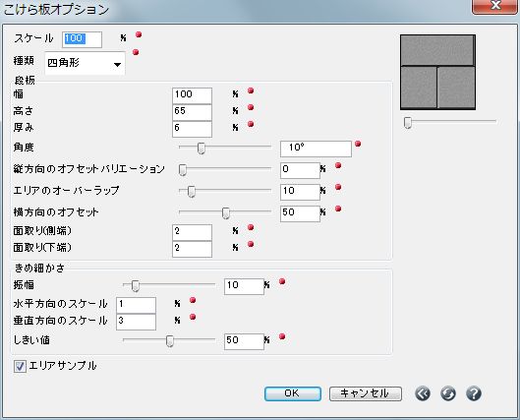This screenshot has height=420, width=520.
Task: Click the red dot beside しきい値 field
Action: point(282,336)
